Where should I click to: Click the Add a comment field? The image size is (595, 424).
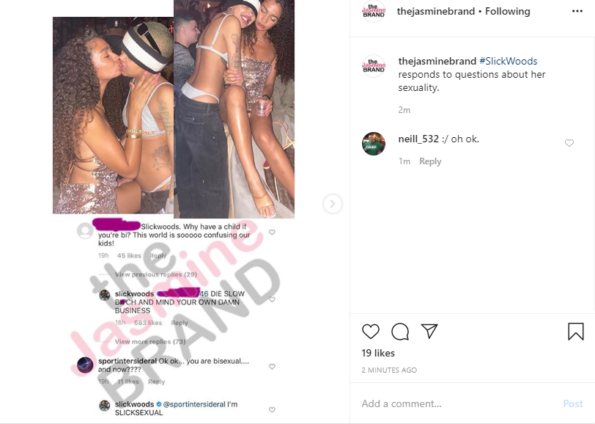pyautogui.click(x=459, y=404)
